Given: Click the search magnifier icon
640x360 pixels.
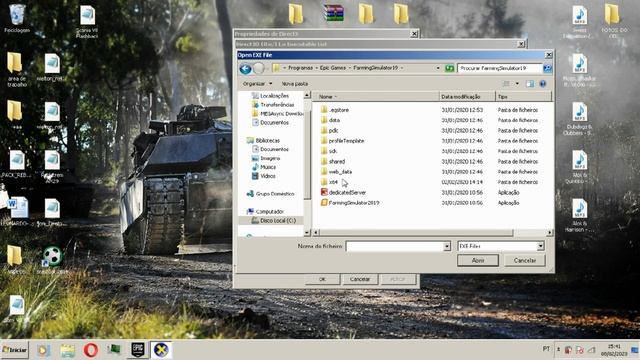Looking at the screenshot, I should click(547, 68).
